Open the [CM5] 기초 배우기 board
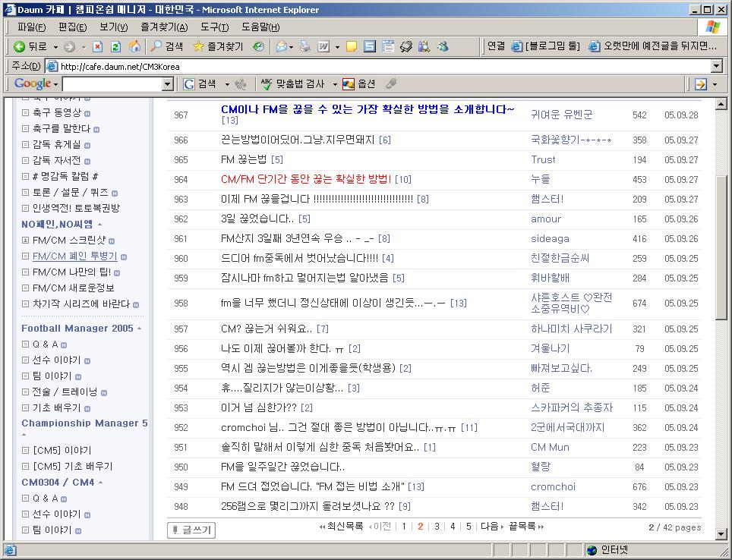Viewport: 732px width, 560px height. (x=72, y=466)
